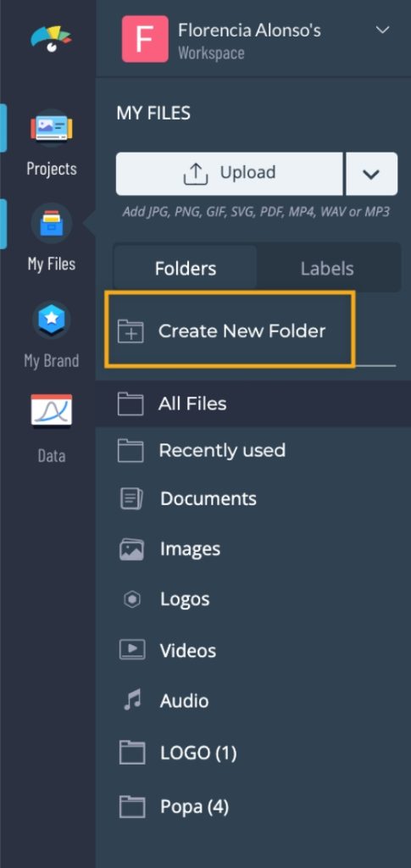Open the LOGO (1) folder

[x=253, y=753]
